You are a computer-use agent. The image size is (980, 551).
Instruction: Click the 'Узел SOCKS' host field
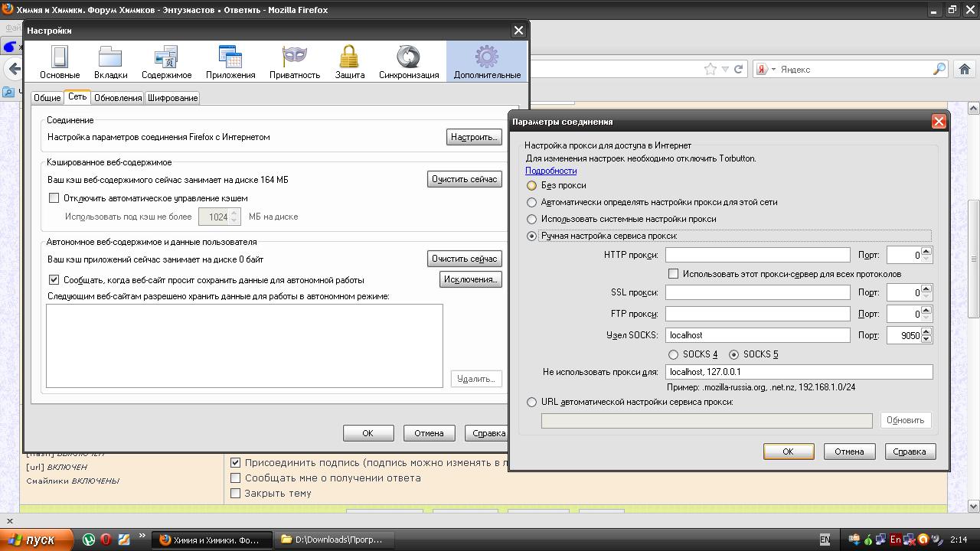pyautogui.click(x=757, y=335)
